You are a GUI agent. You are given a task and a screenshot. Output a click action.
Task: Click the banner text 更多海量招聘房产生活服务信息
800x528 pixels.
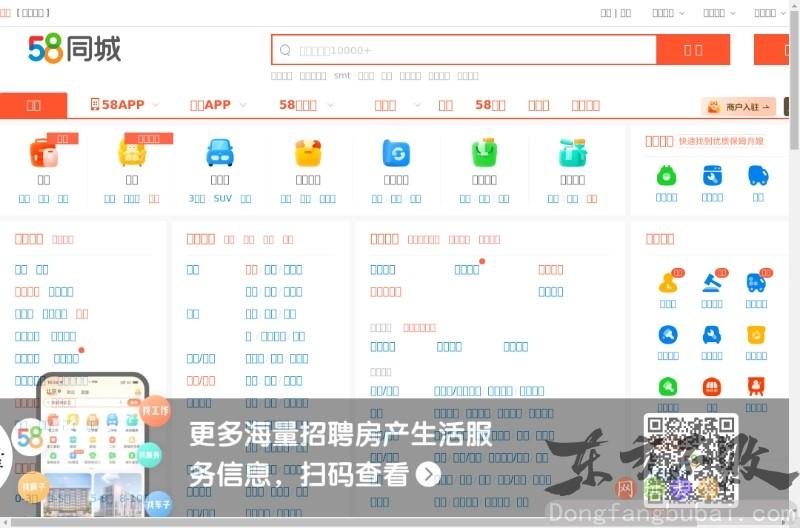340,454
